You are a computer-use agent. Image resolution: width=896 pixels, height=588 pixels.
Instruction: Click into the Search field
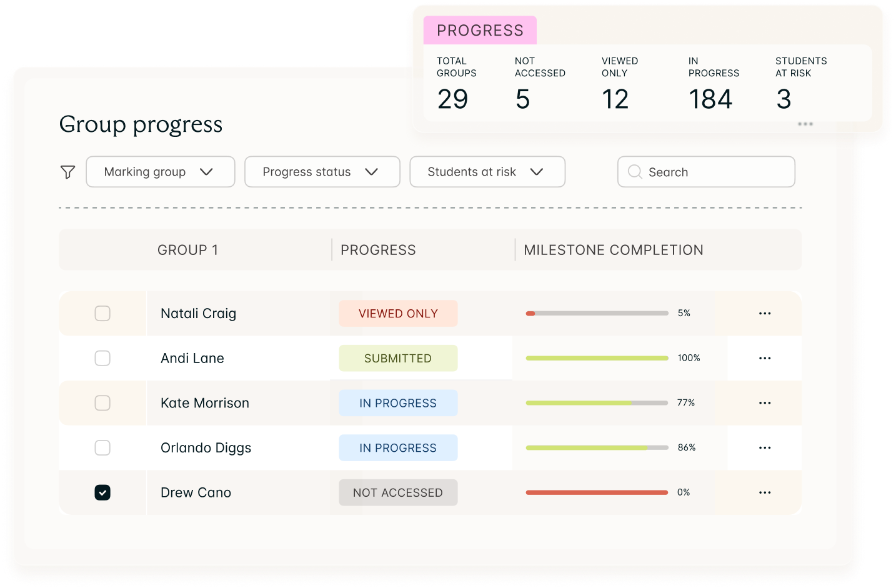coord(706,172)
